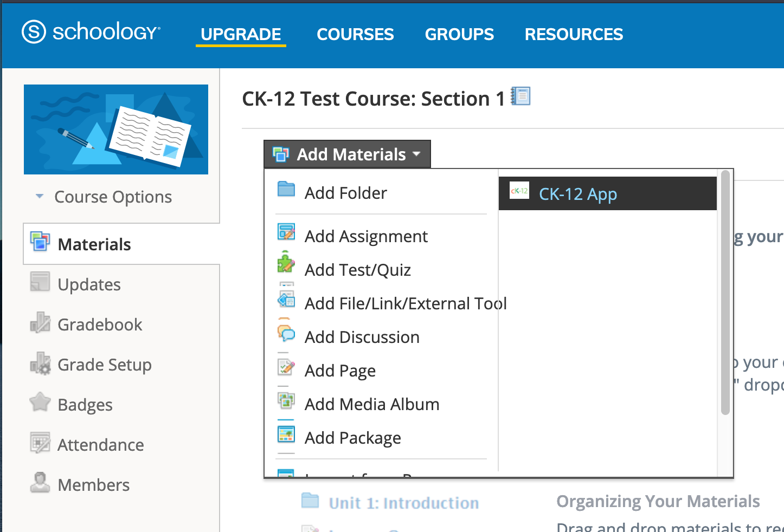784x532 pixels.
Task: Click the Add Media Album icon
Action: 286,400
